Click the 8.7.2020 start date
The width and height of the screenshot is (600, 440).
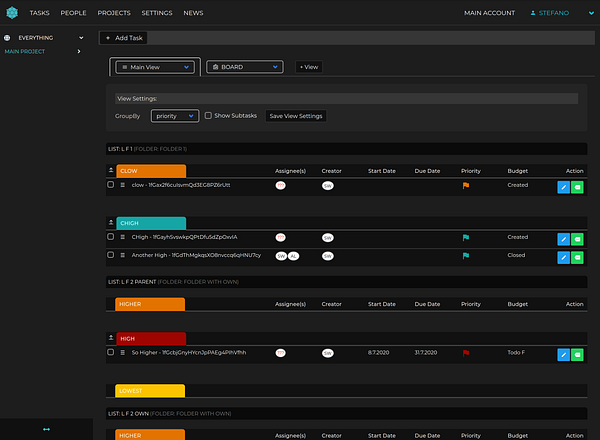378,352
